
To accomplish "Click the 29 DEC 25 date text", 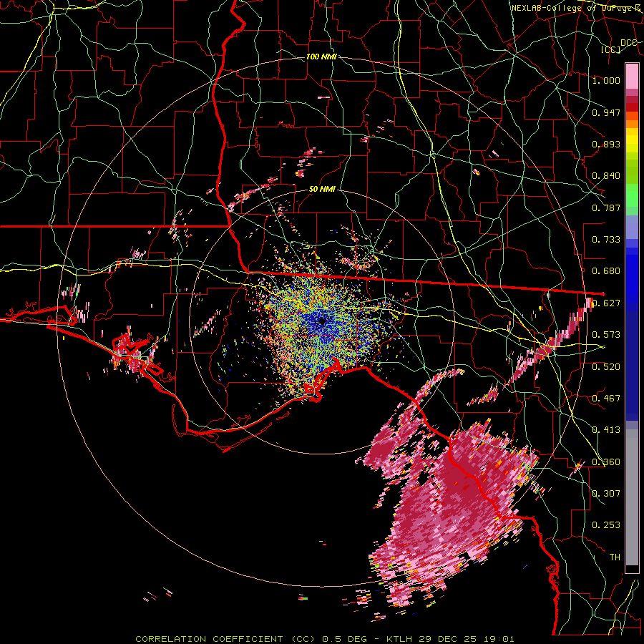I will (447, 639).
